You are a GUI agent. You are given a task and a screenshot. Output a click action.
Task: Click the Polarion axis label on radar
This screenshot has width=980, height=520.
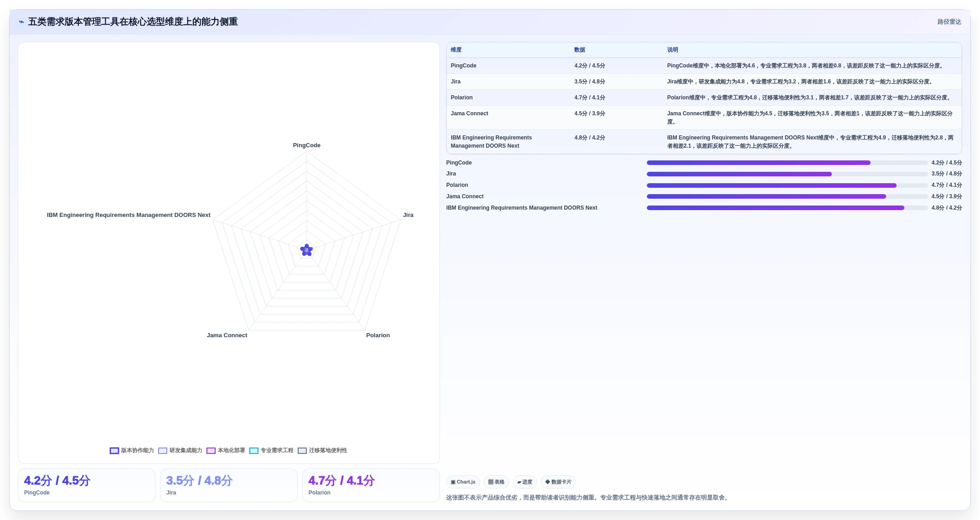click(x=378, y=335)
